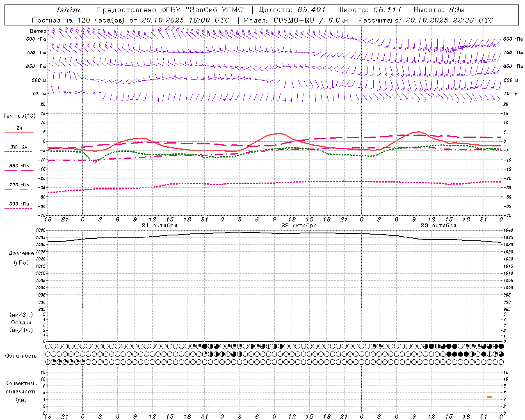
Task: Click the "Давление" pressure panel label
Action: click(21, 253)
